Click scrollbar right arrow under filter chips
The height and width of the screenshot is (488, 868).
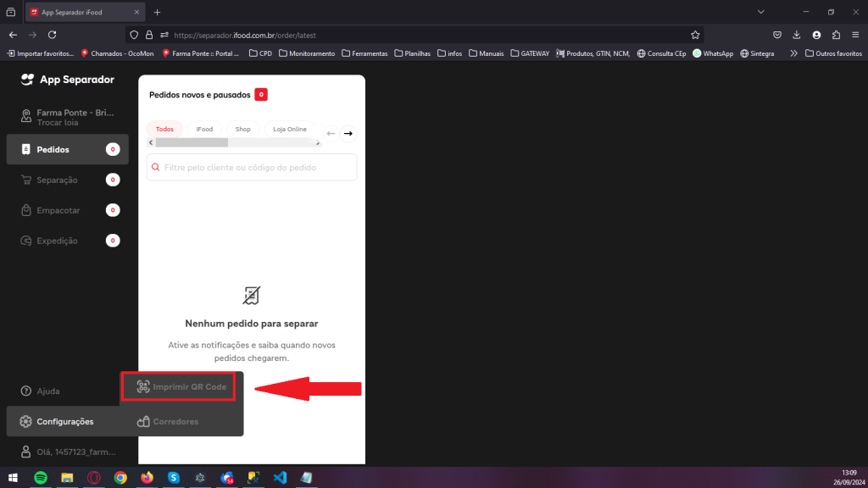click(318, 142)
